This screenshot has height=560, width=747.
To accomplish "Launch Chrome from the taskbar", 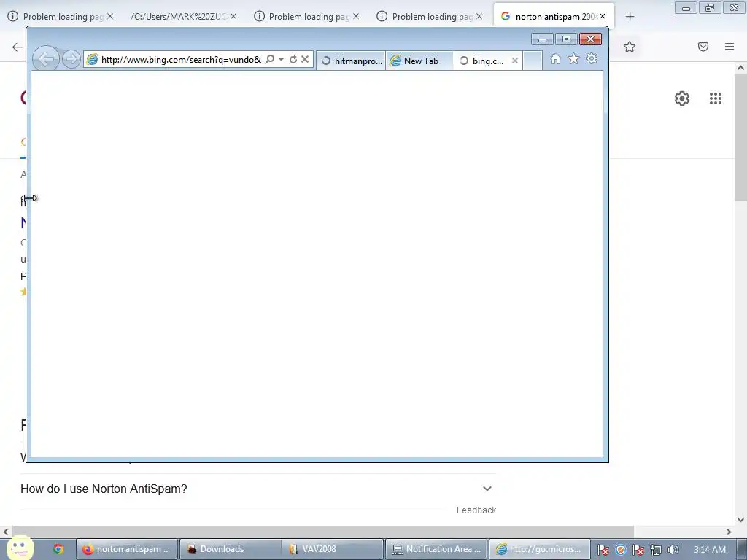I will 58,549.
